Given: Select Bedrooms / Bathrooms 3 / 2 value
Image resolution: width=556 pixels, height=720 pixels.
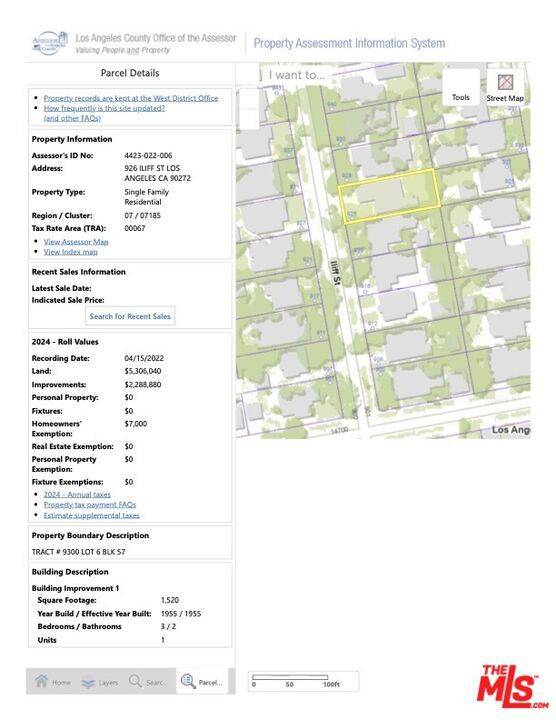Looking at the screenshot, I should (x=168, y=626).
